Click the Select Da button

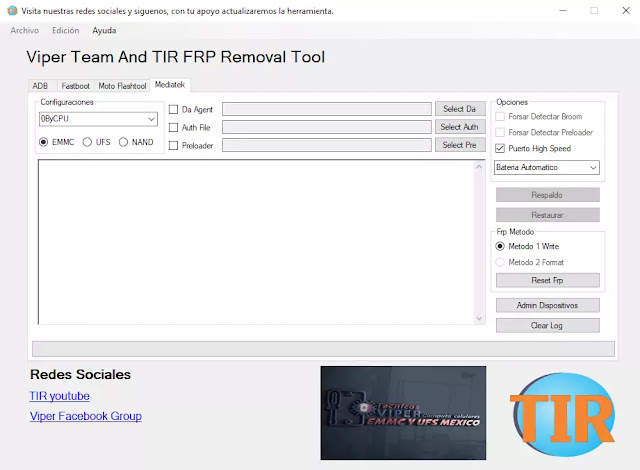point(460,109)
